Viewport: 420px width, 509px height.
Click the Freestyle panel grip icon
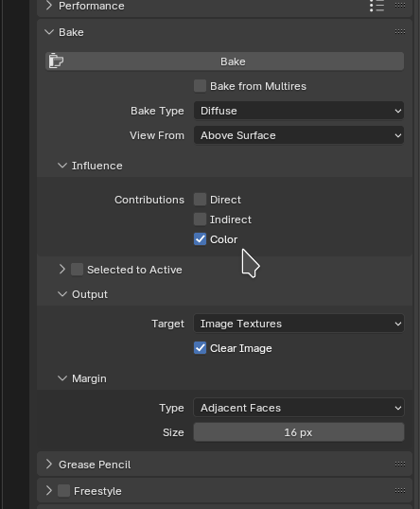pyautogui.click(x=400, y=490)
